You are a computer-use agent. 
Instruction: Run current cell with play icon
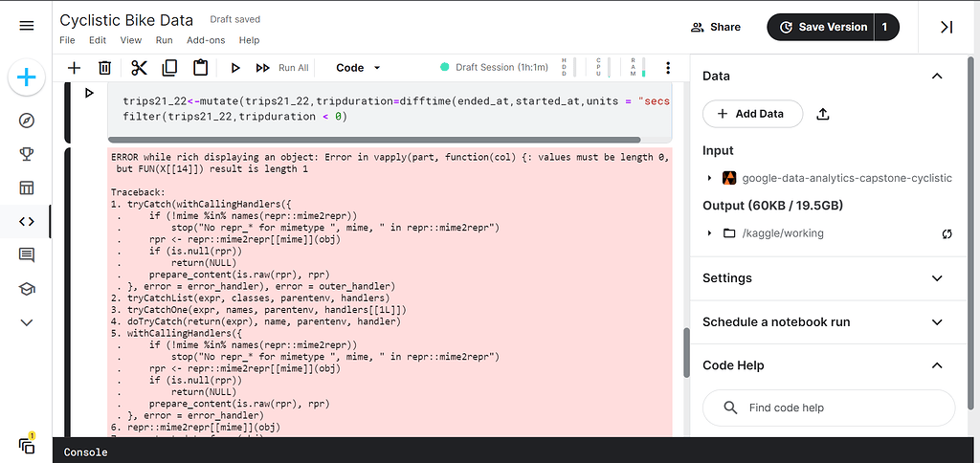pos(235,68)
